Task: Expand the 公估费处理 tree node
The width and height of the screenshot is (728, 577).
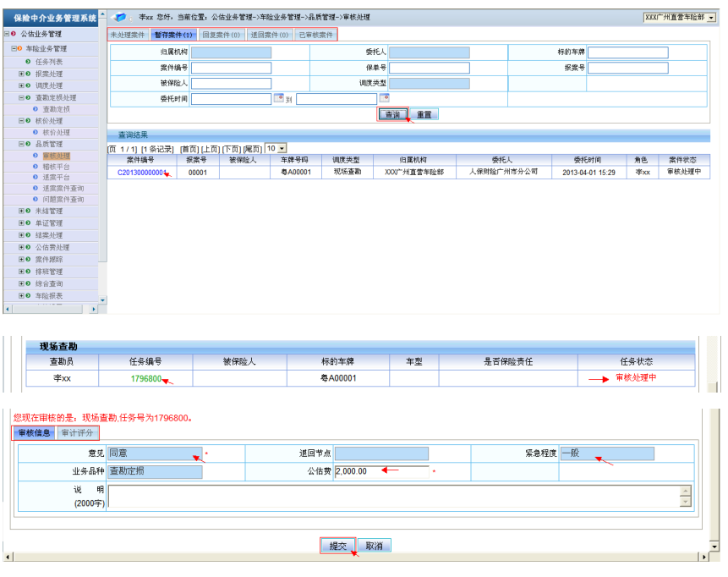Action: [x=21, y=247]
